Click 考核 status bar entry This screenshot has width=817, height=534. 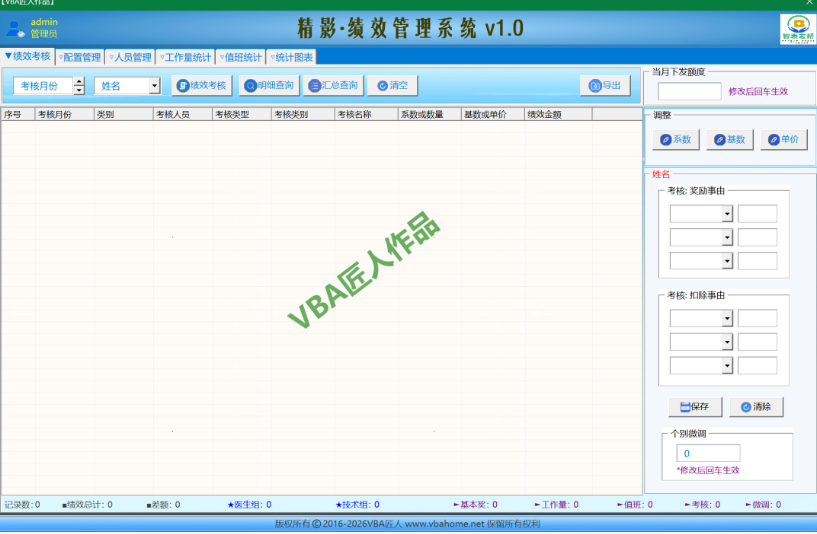click(702, 505)
